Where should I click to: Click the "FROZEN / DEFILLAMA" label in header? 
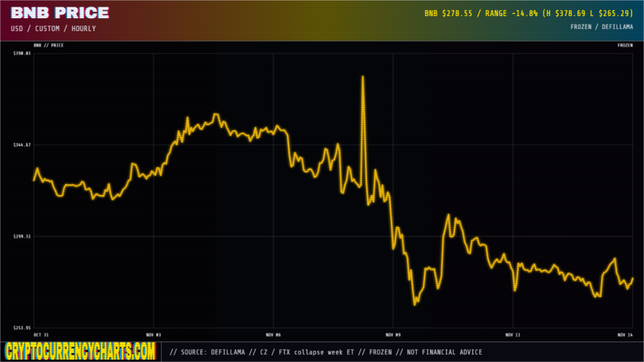(x=602, y=26)
